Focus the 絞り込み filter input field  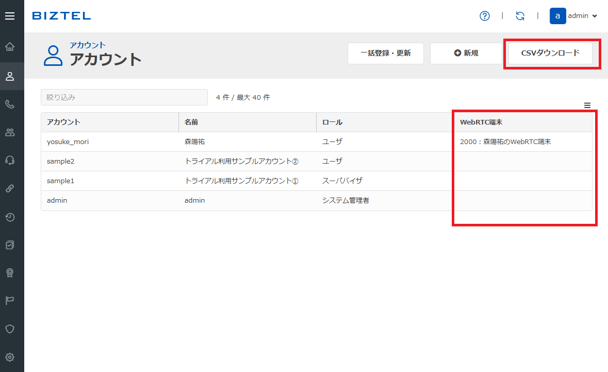(124, 97)
